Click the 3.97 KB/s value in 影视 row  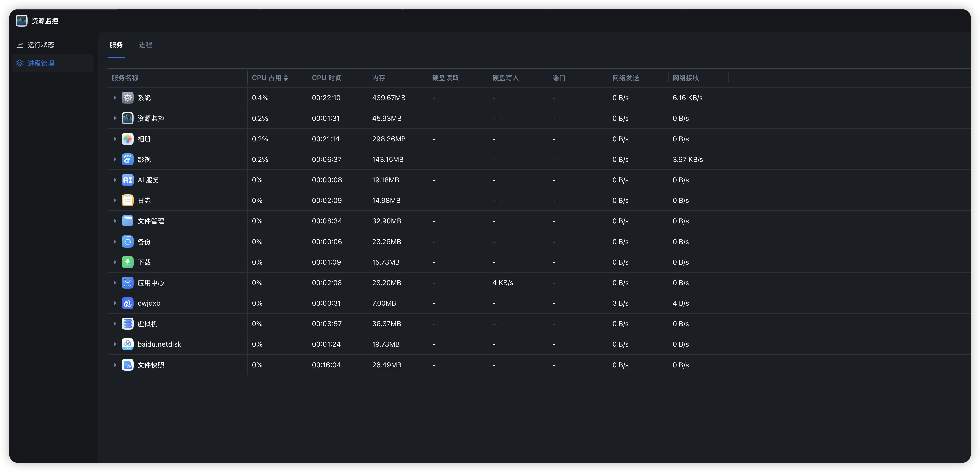coord(688,160)
